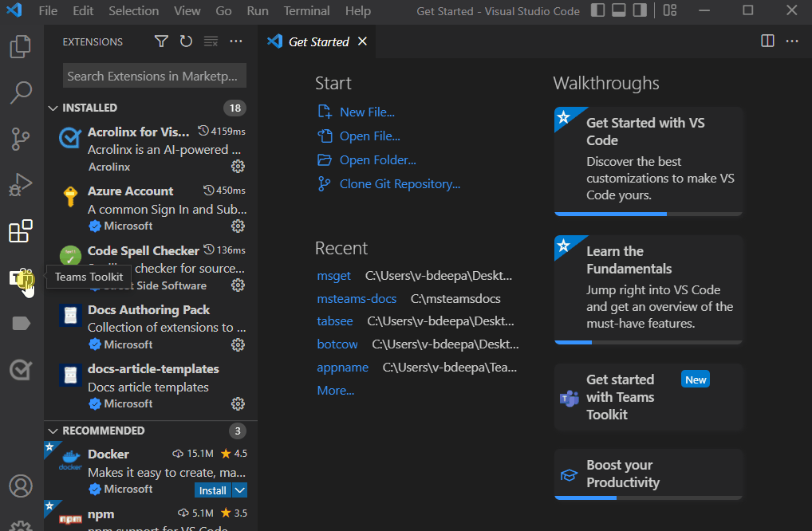Click the extensions marketplace search field

(153, 76)
